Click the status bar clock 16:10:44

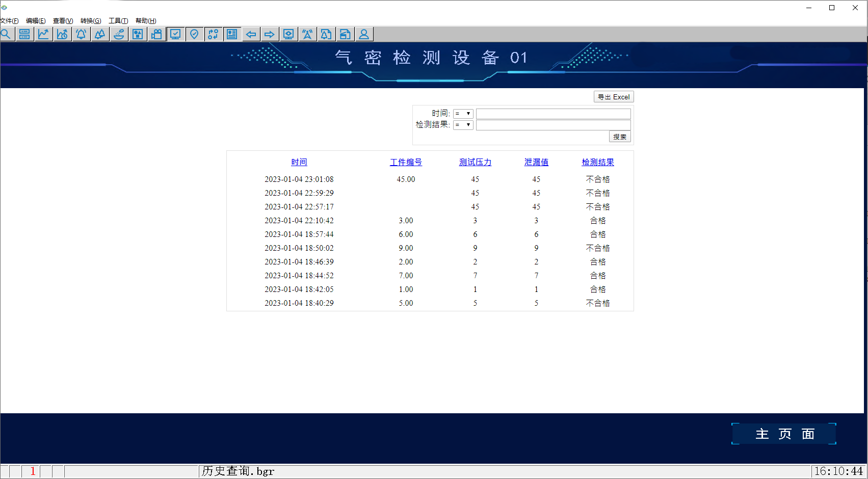[x=838, y=471]
